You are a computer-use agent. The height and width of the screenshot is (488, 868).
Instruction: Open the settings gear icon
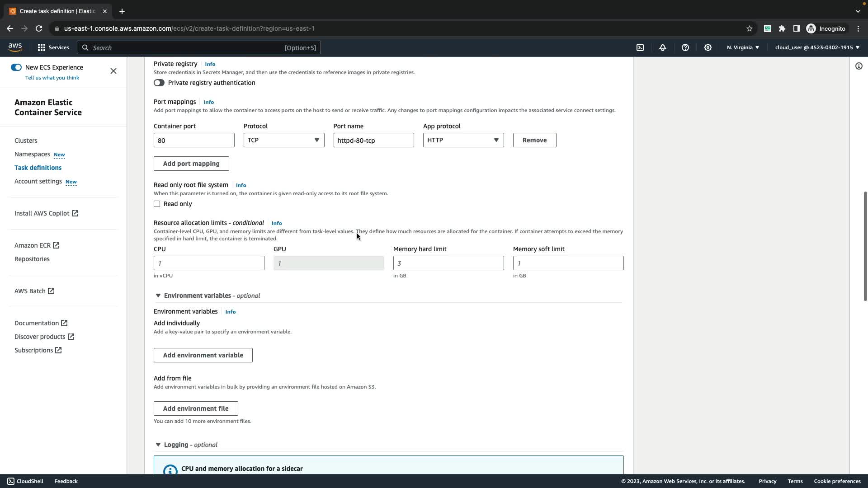click(x=708, y=47)
